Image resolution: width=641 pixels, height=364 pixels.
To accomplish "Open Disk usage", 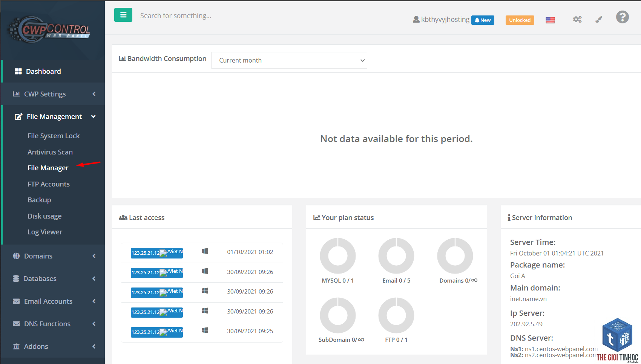I will point(44,216).
